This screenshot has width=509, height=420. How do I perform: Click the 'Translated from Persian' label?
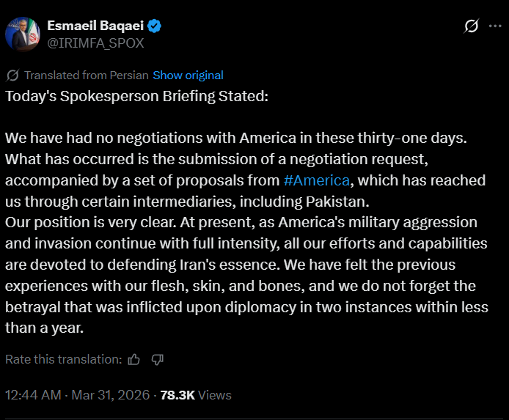(x=87, y=75)
